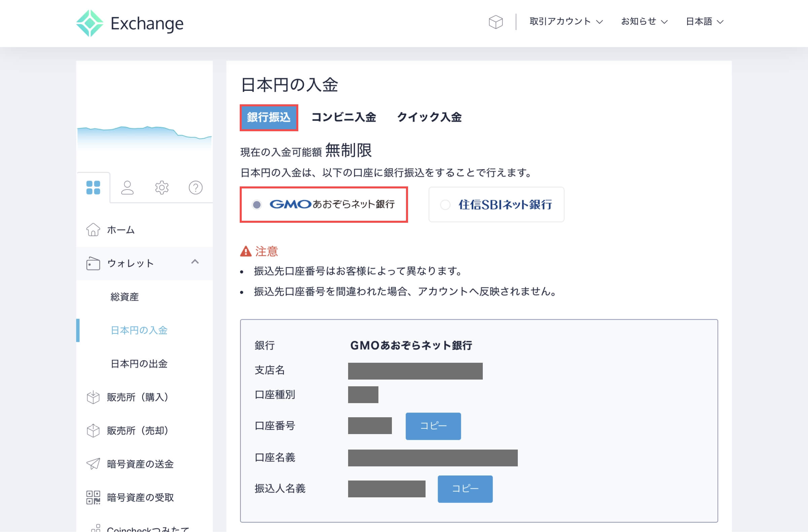Click the 日本円の入金 page heading

coord(289,84)
